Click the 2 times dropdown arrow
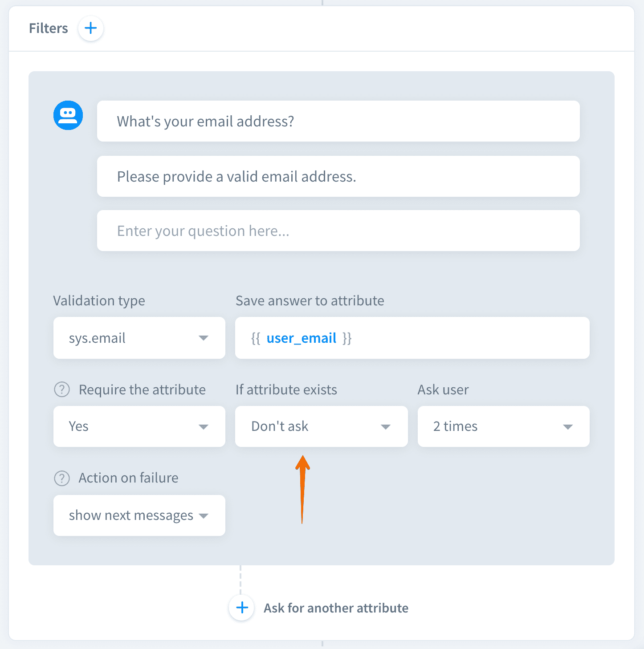The image size is (644, 649). click(x=568, y=427)
